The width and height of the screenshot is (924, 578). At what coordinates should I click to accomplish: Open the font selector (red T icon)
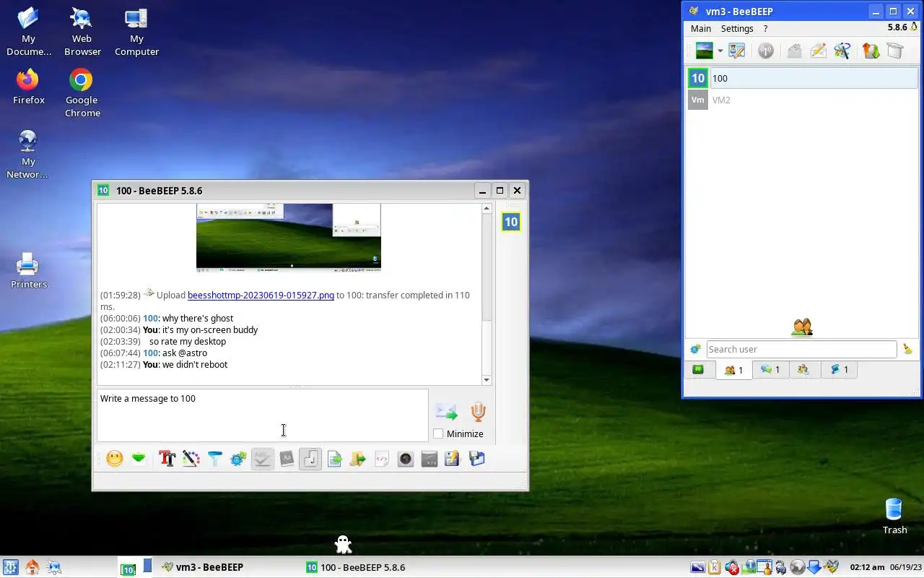[x=167, y=458]
